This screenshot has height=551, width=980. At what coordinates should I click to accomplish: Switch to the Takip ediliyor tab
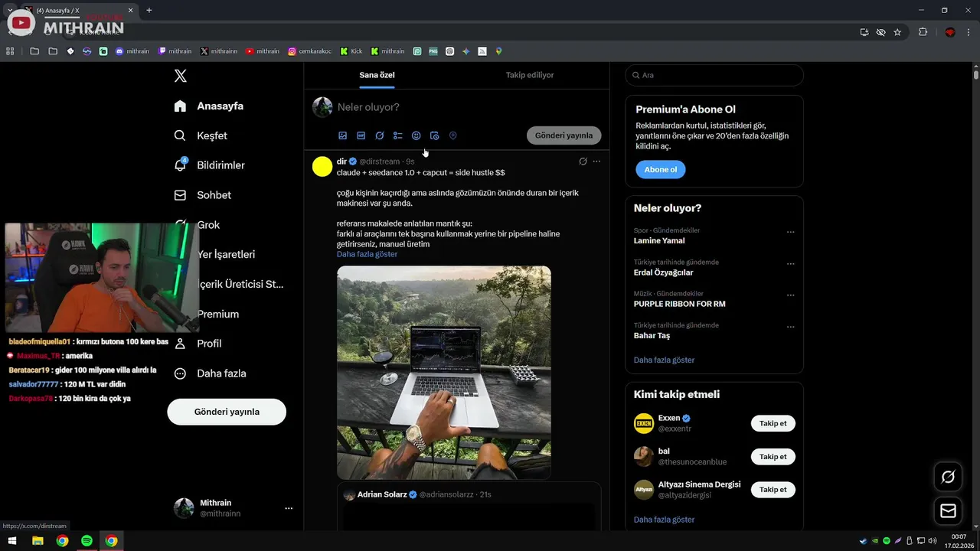point(530,75)
